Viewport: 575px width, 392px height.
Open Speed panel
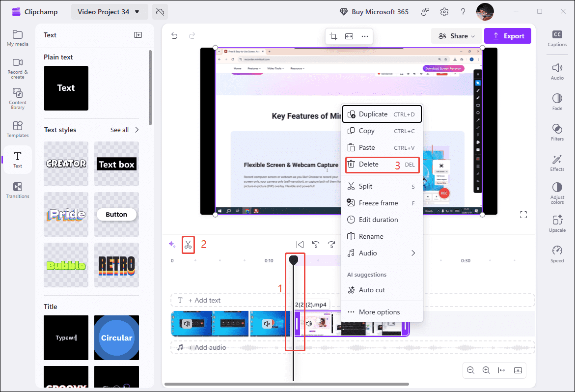(557, 254)
